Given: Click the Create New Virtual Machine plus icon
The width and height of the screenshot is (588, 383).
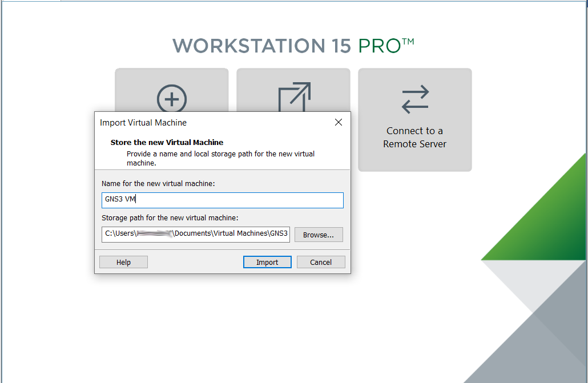Looking at the screenshot, I should click(x=172, y=99).
